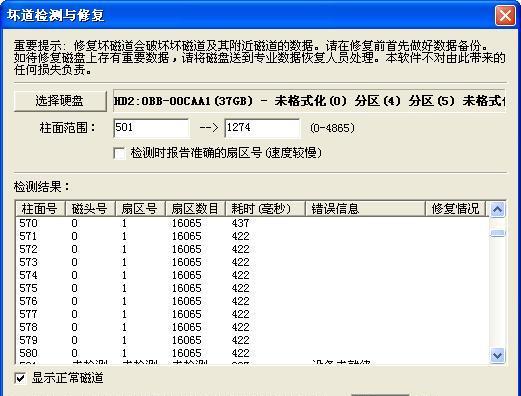The image size is (521, 396).
Task: Sort by 耗时 (毫秒) column header
Action: pos(266,209)
